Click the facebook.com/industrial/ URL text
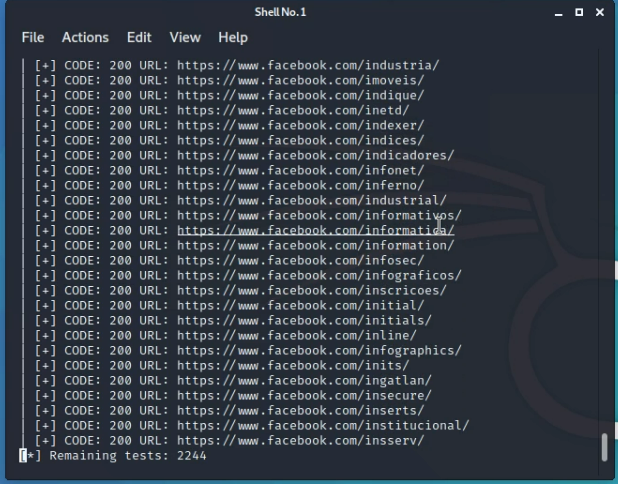Screen dimensions: 618x484 pyautogui.click(x=312, y=200)
